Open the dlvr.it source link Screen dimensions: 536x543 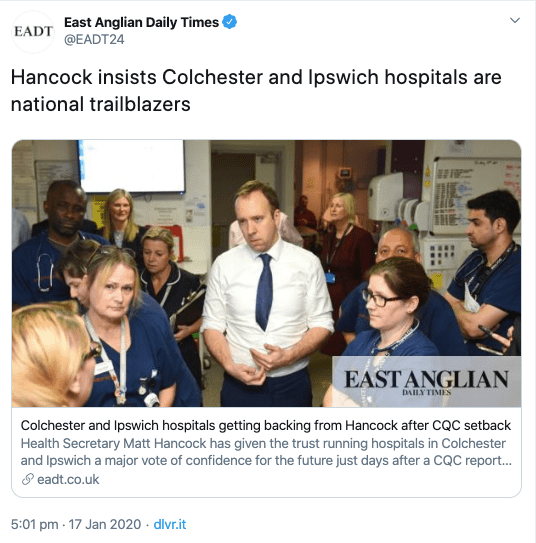[x=170, y=524]
